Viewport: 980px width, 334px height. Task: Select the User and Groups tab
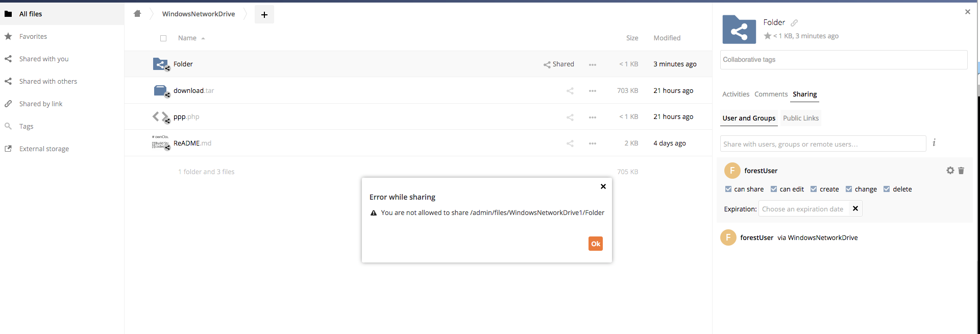point(749,118)
